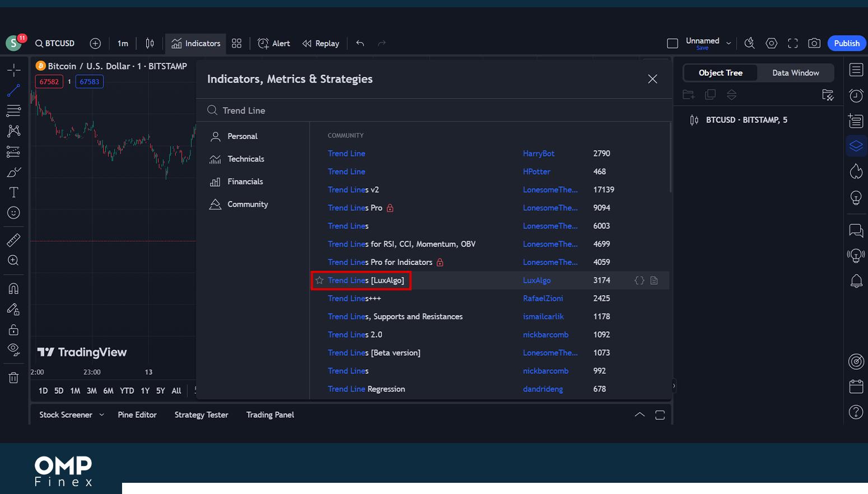Open Manage layout drawings icon in Object Tree

click(828, 95)
